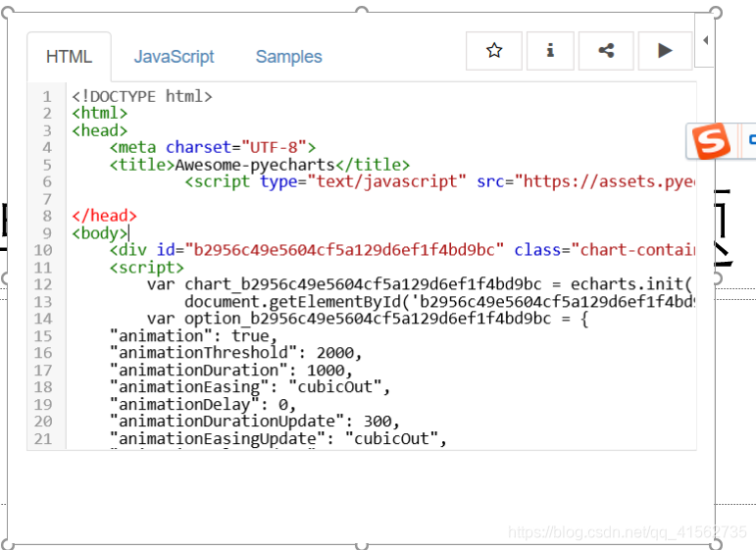Click the red </head> closing tag
Viewport: 756px width, 550px height.
click(104, 216)
